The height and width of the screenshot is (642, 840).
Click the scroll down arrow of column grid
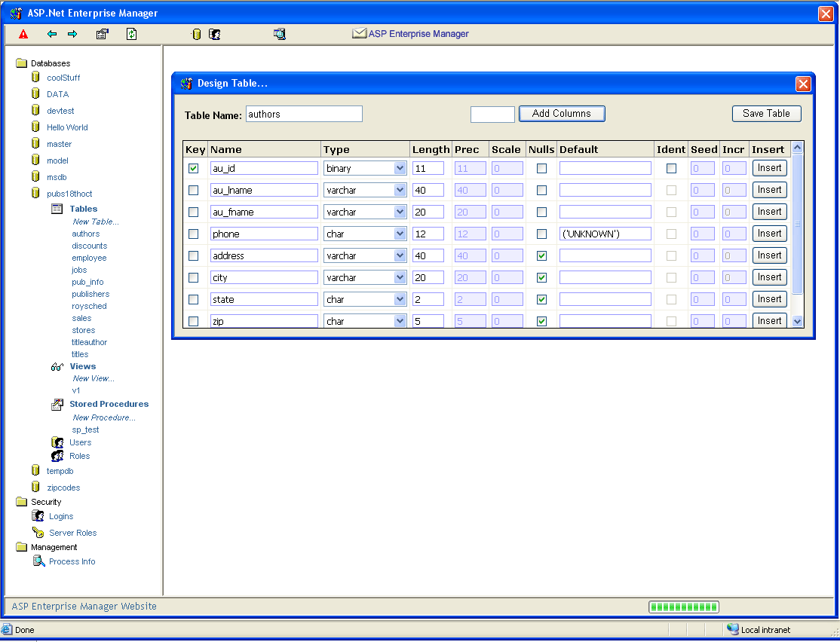(x=797, y=321)
